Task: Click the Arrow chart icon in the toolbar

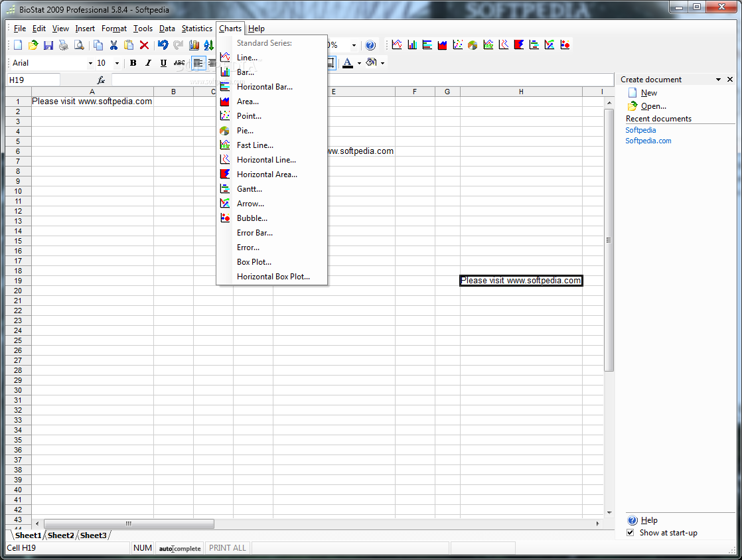Action: [550, 44]
